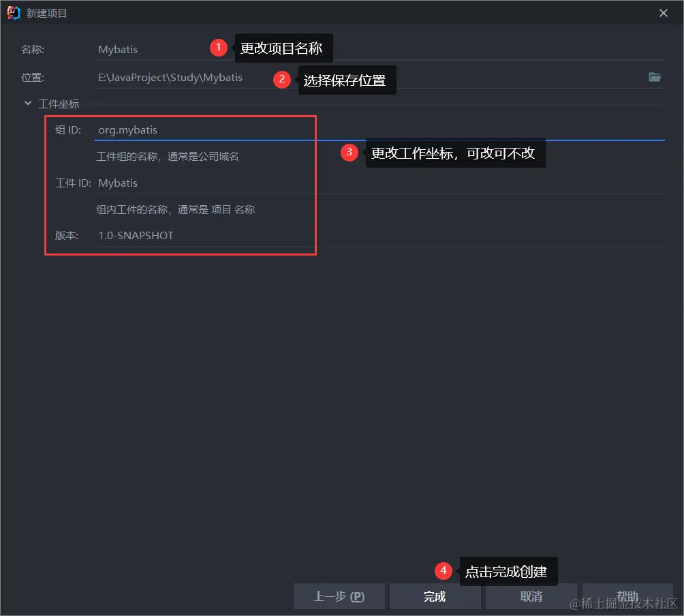Click the 取消 button

(531, 596)
